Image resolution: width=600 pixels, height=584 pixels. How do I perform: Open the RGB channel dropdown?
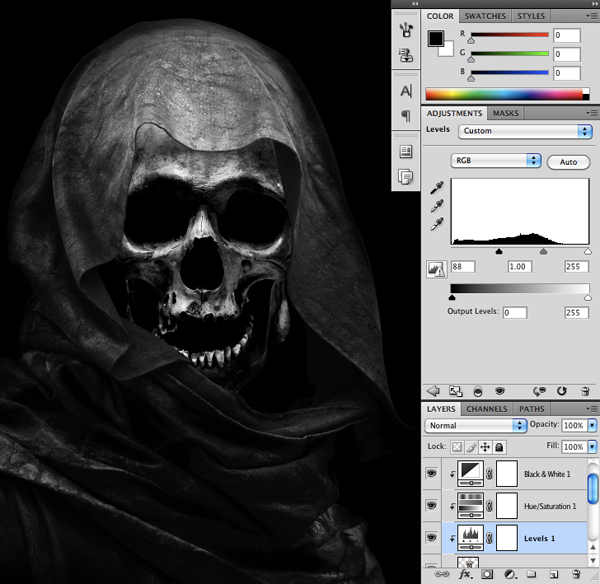click(x=496, y=160)
